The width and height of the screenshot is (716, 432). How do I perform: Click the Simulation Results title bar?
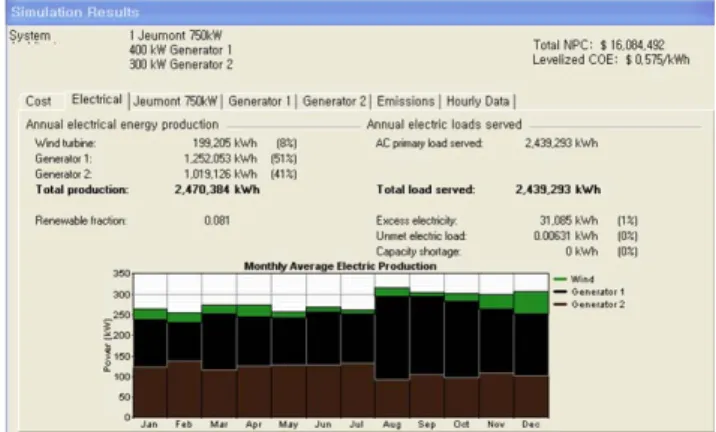tap(361, 12)
